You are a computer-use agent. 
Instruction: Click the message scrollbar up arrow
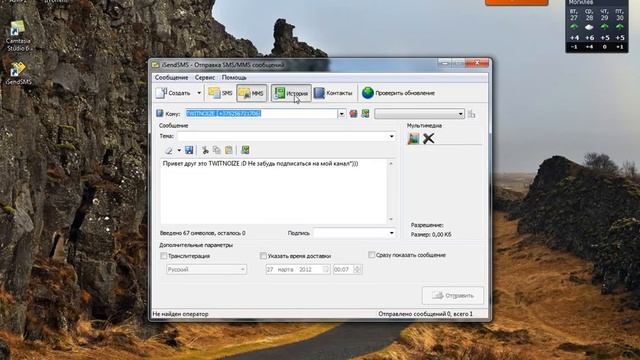[391, 163]
